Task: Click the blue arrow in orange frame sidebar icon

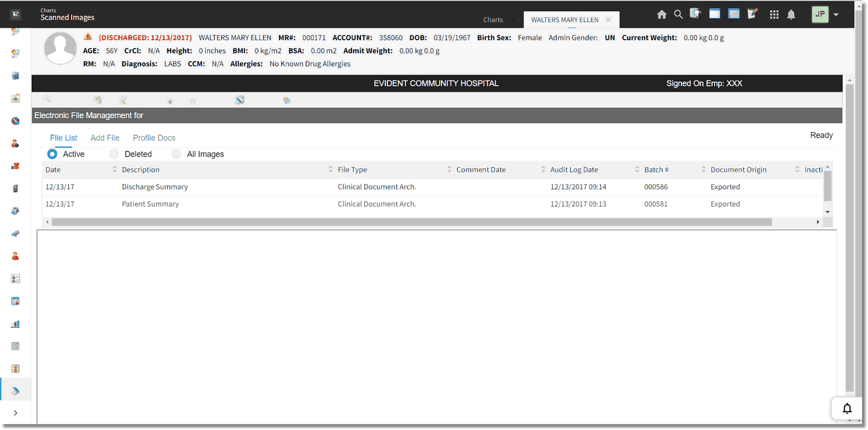Action: (x=16, y=98)
